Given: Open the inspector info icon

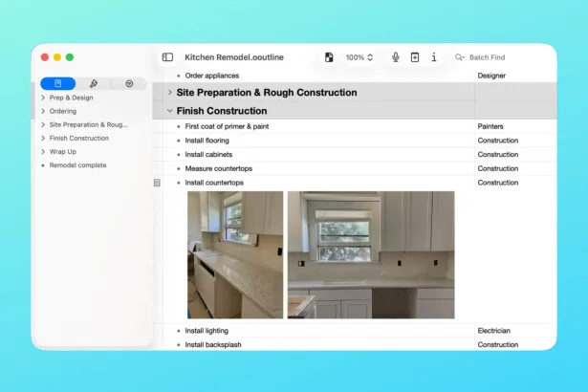Looking at the screenshot, I should tap(434, 57).
